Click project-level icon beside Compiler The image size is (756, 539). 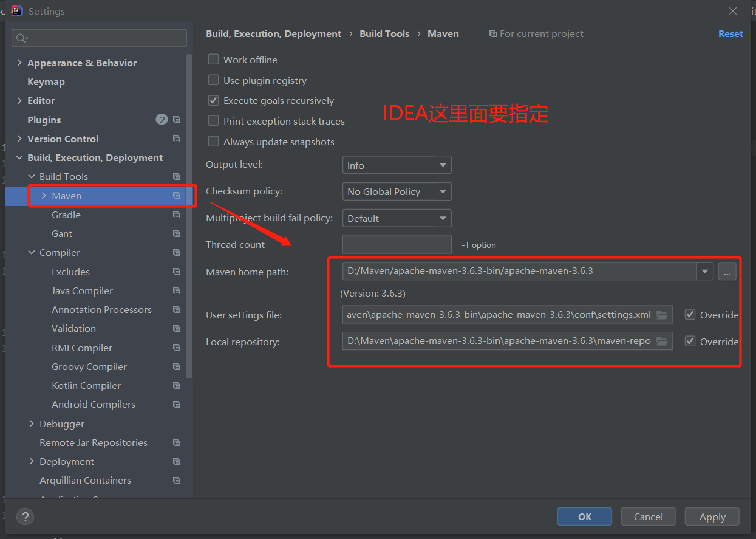click(177, 252)
